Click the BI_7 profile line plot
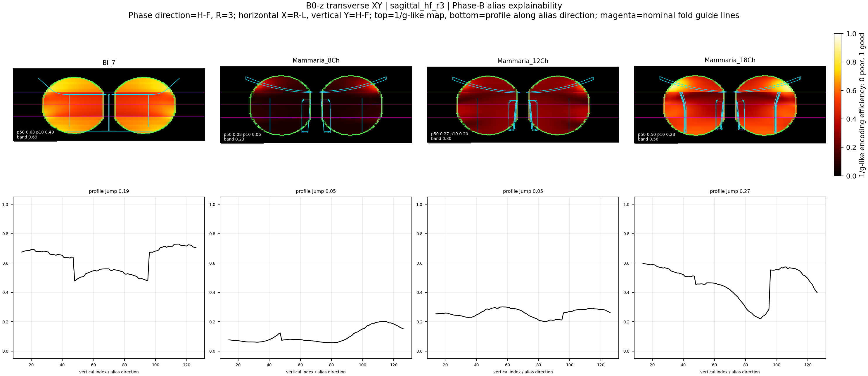868x376 pixels. point(109,278)
